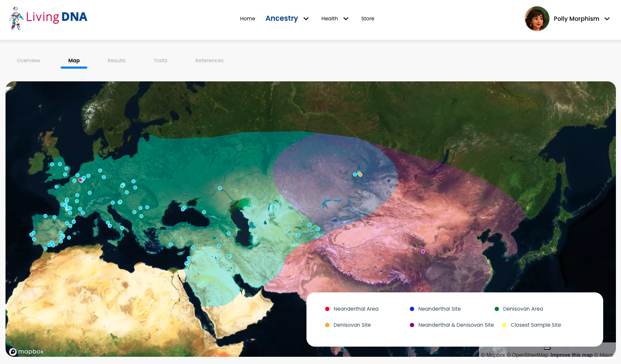This screenshot has width=621, height=364.
Task: Click the yellow Closest Sample Site dot
Action: 504,325
